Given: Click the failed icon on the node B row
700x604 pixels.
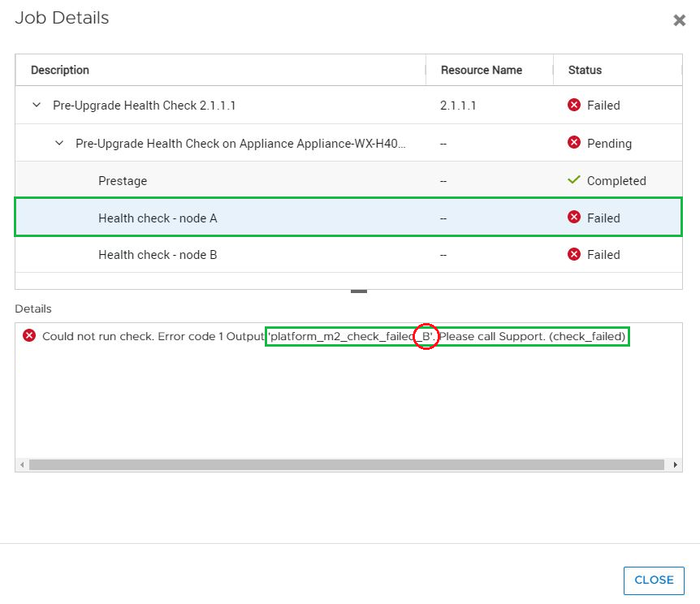Looking at the screenshot, I should pyautogui.click(x=574, y=254).
